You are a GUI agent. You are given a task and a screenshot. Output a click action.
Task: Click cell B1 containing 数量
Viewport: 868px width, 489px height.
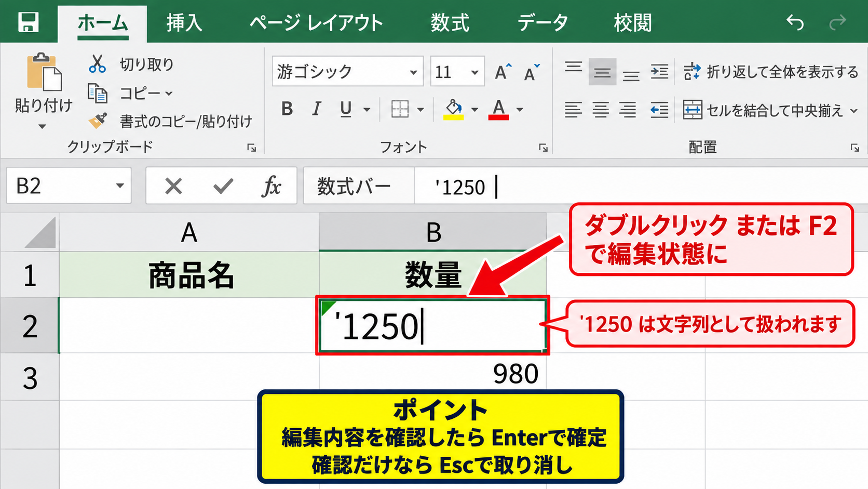tap(433, 275)
